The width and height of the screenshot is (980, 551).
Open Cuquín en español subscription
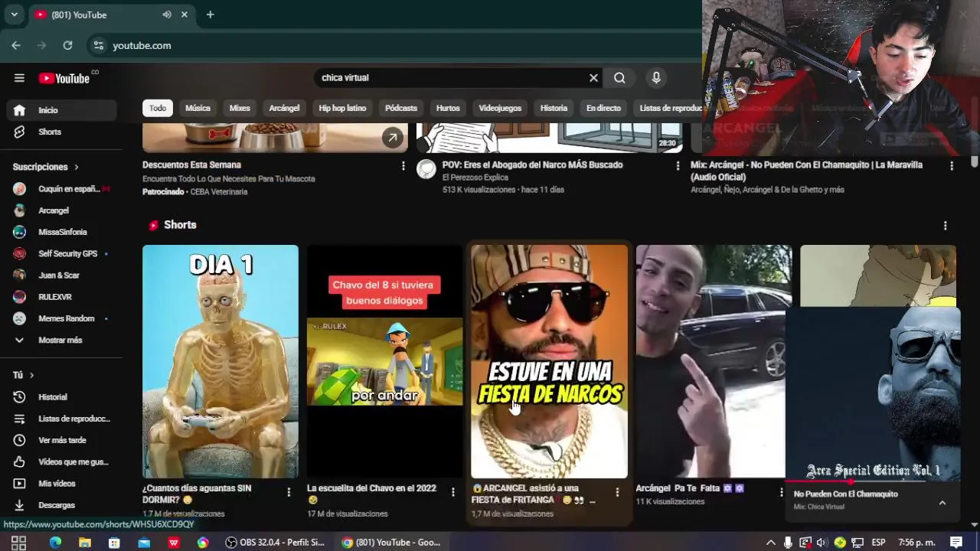click(61, 189)
